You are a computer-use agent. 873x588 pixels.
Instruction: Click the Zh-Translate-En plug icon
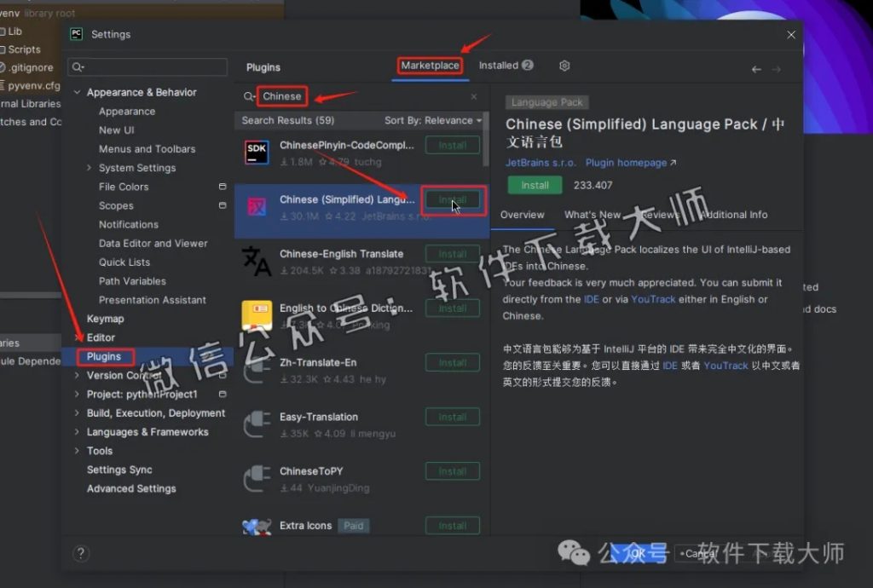(x=258, y=368)
